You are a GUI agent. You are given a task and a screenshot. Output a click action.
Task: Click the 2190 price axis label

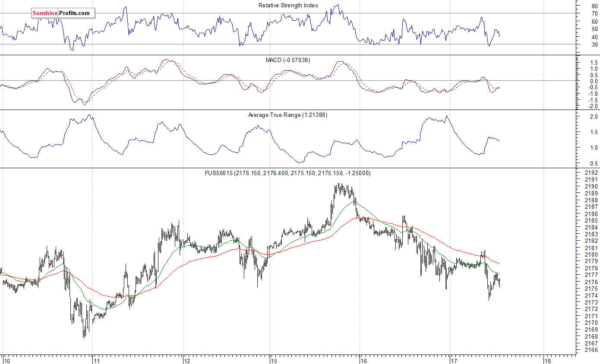point(591,187)
